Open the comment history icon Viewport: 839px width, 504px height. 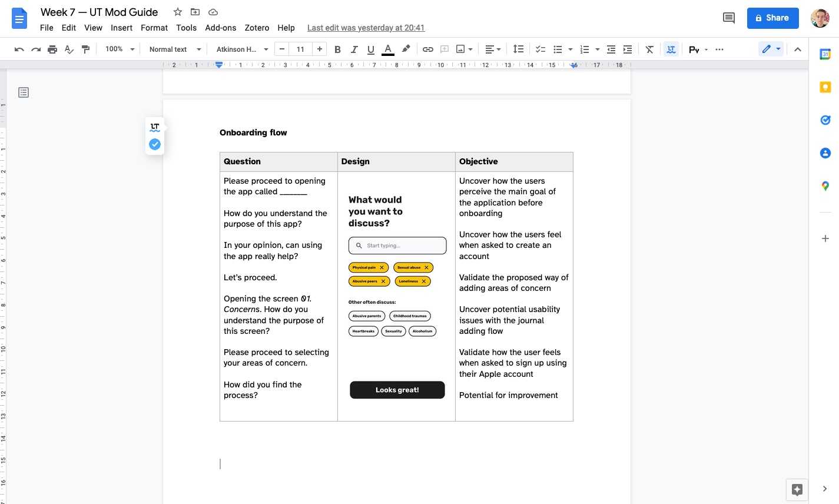pos(728,18)
